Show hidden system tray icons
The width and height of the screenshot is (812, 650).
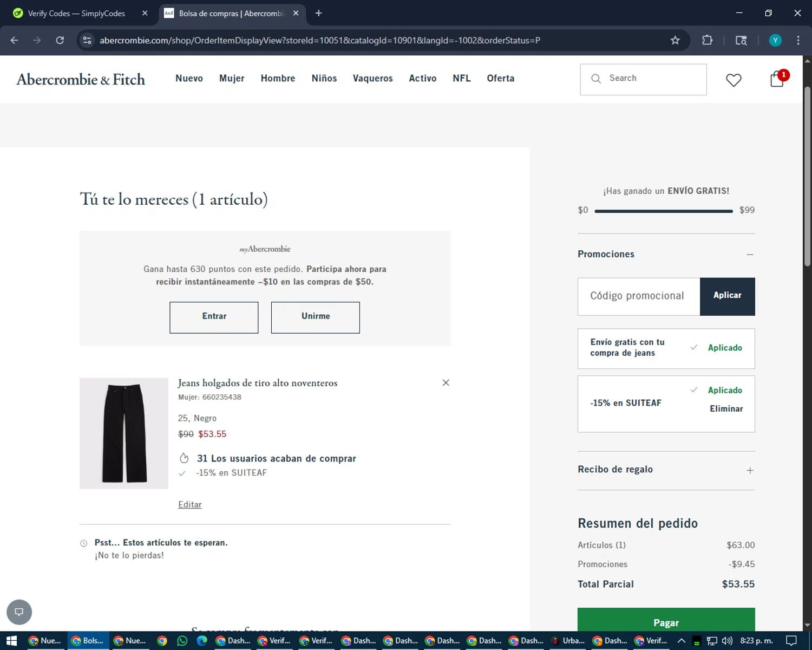[682, 641]
